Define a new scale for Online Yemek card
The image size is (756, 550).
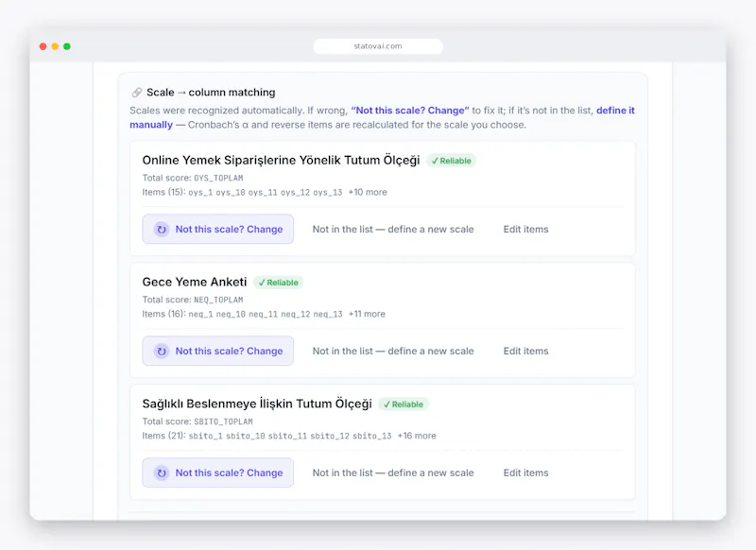coord(393,229)
